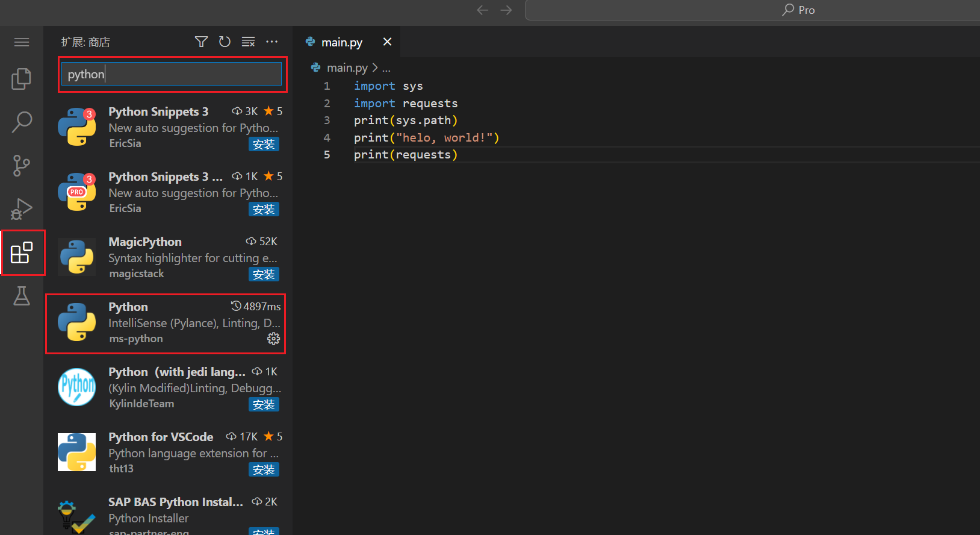
Task: Go back using the left arrow
Action: (x=482, y=10)
